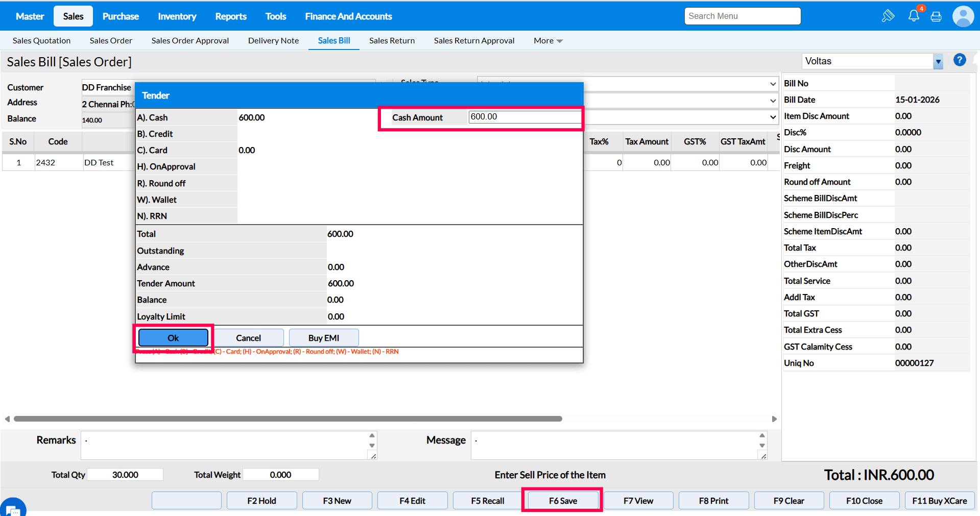Click Remarks box scroll-up arrow

click(372, 435)
